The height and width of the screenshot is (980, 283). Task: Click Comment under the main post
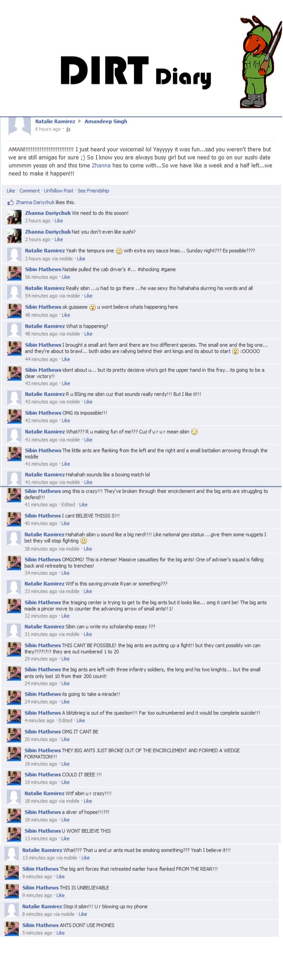point(30,191)
